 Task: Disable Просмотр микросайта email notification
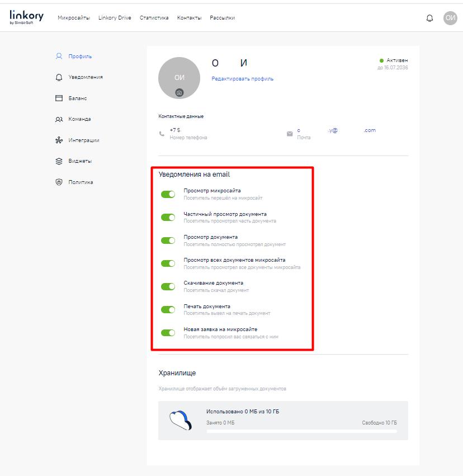(x=168, y=194)
